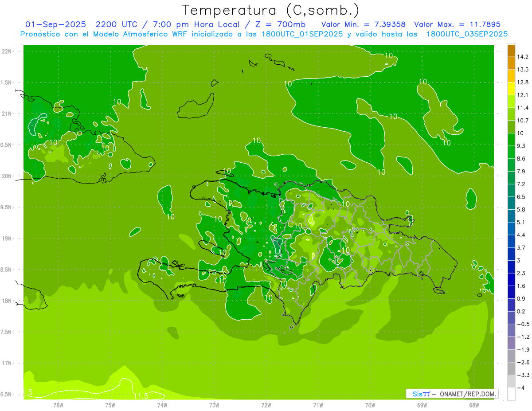Pick the dark orange swatch above 14.2
Image resolution: width=532 pixels, height=411 pixels.
coord(511,51)
